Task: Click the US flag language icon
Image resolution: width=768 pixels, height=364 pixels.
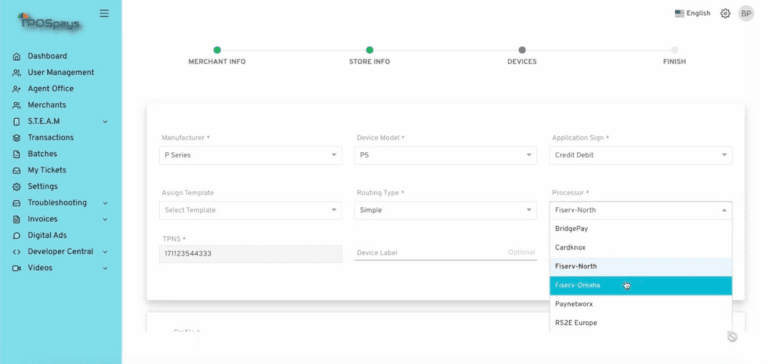Action: pos(679,14)
